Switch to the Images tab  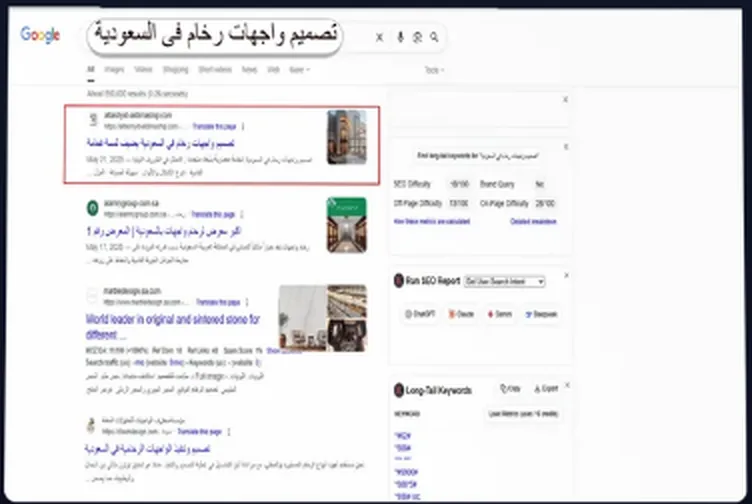(114, 70)
